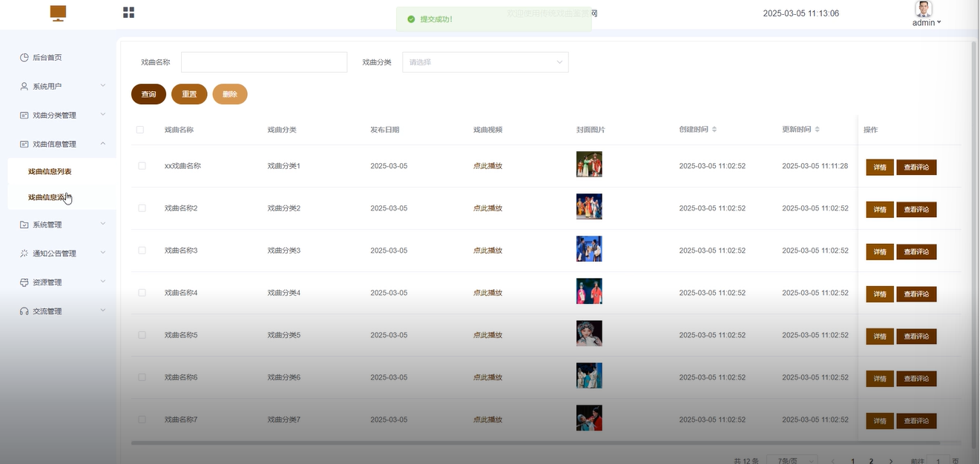Open the cover image of row 戏曲名称7

point(589,418)
